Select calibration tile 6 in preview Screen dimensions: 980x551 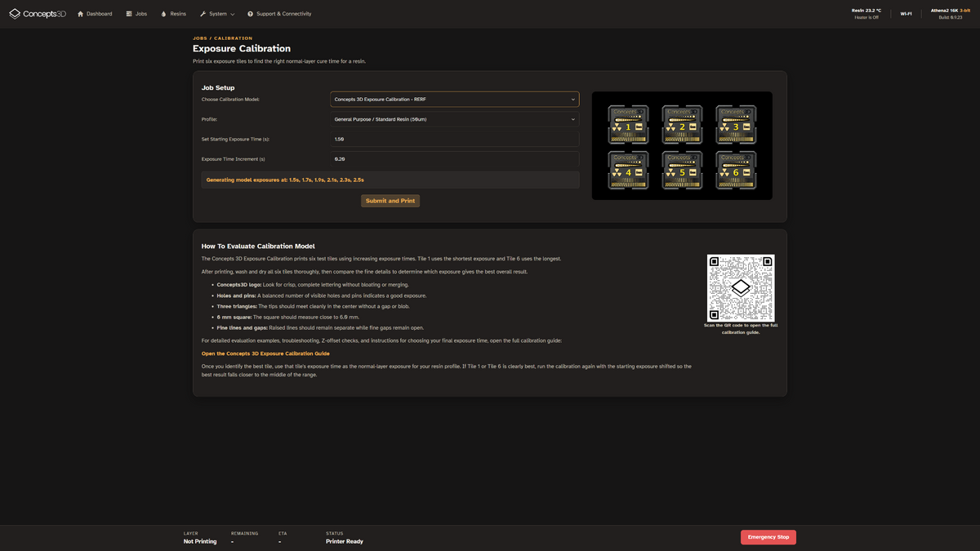pos(736,171)
